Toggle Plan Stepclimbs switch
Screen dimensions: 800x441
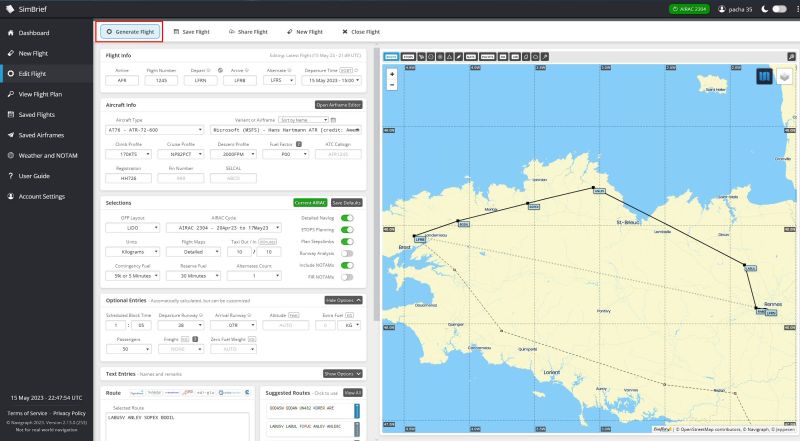347,241
